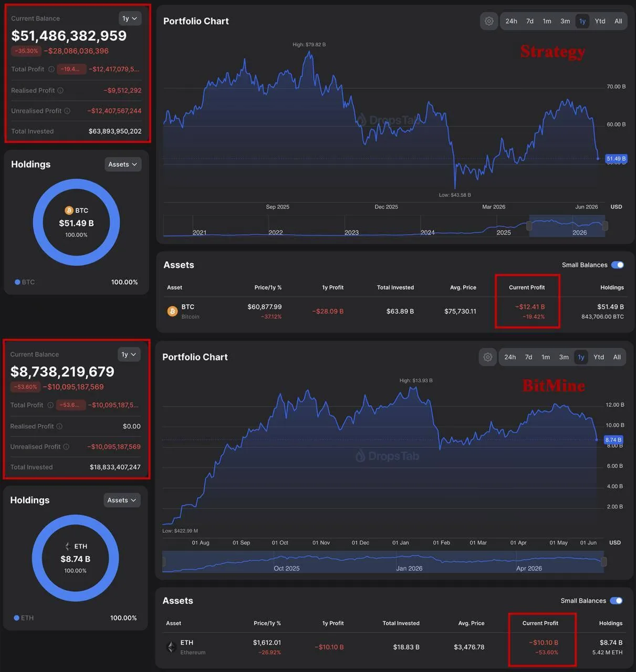Click Total Invested value $18,833,407,247

coord(115,467)
